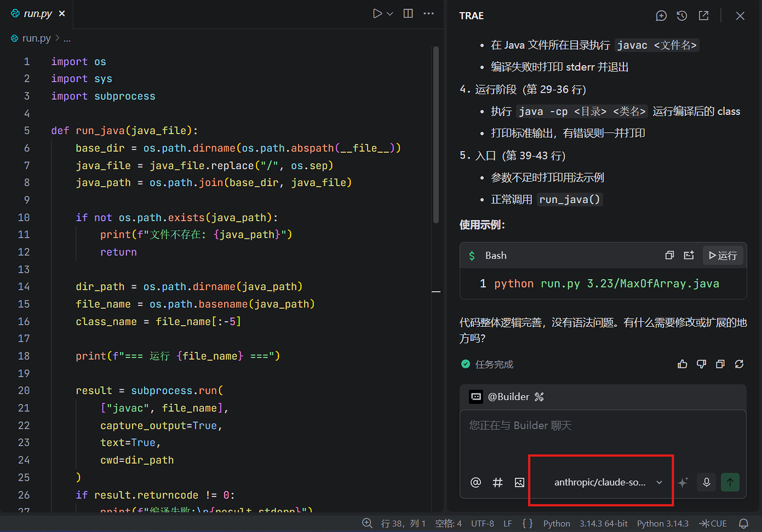Close the TRAE side panel
762x532 pixels.
click(740, 16)
